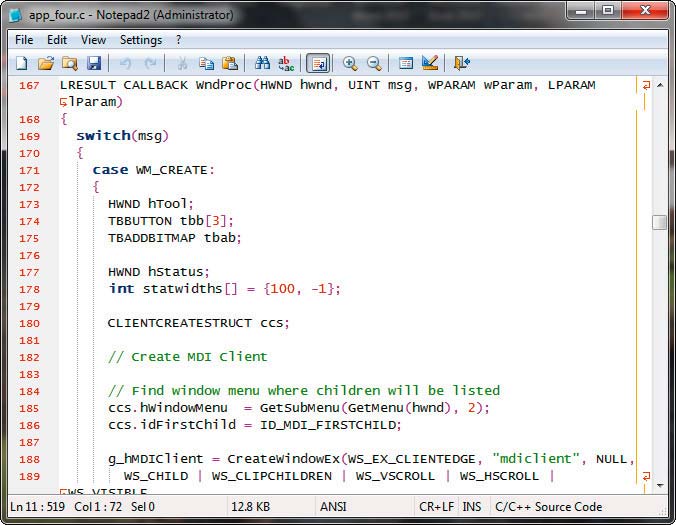Click TBBUTTON on line 174

(x=140, y=221)
